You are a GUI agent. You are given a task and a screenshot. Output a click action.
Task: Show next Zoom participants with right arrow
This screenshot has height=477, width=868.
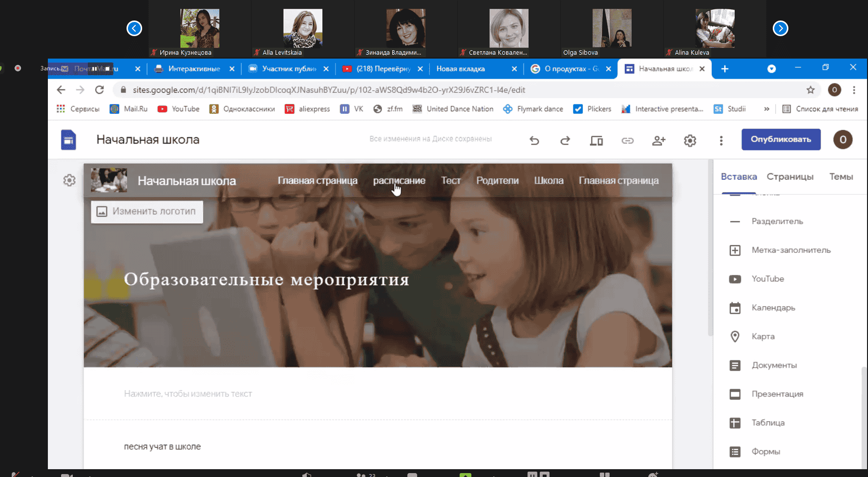point(780,28)
